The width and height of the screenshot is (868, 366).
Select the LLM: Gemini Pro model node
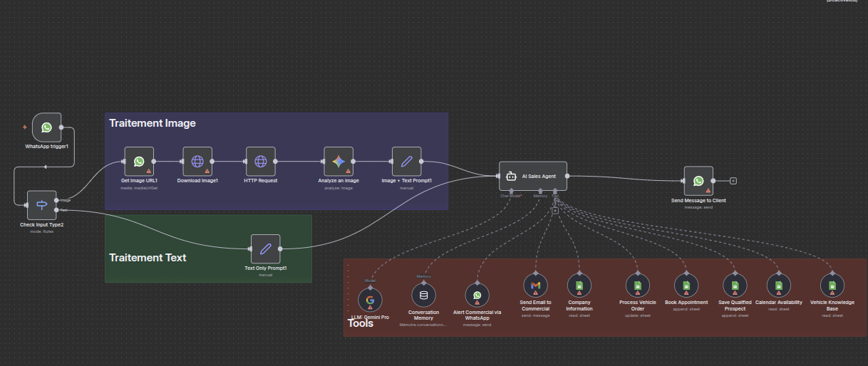[x=371, y=299]
